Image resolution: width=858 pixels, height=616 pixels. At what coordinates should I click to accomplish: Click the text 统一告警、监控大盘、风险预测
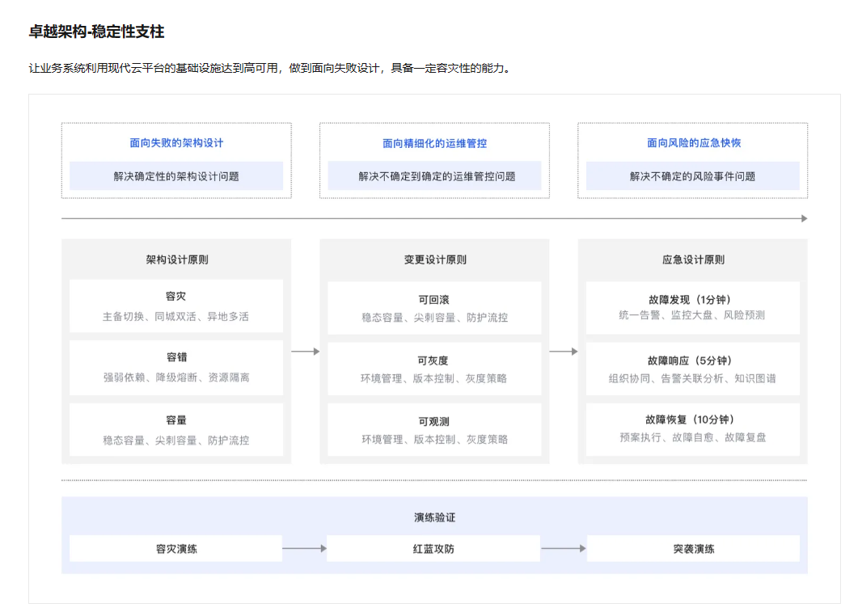coord(691,315)
